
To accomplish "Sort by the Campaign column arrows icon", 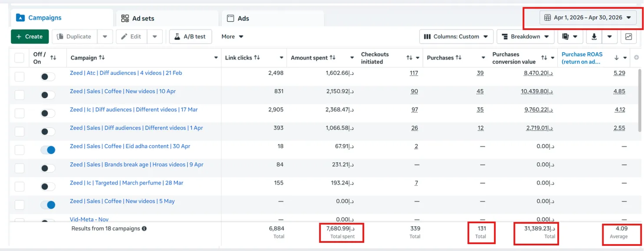I will [102, 57].
